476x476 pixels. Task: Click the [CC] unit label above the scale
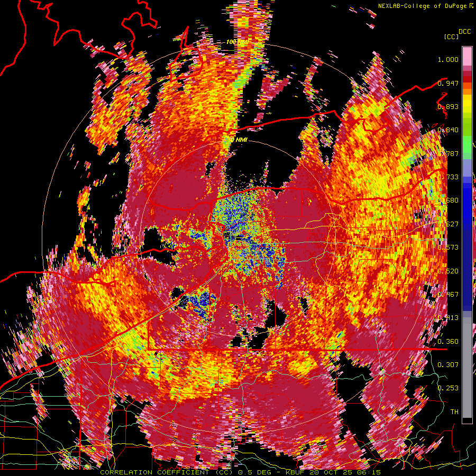click(x=451, y=36)
